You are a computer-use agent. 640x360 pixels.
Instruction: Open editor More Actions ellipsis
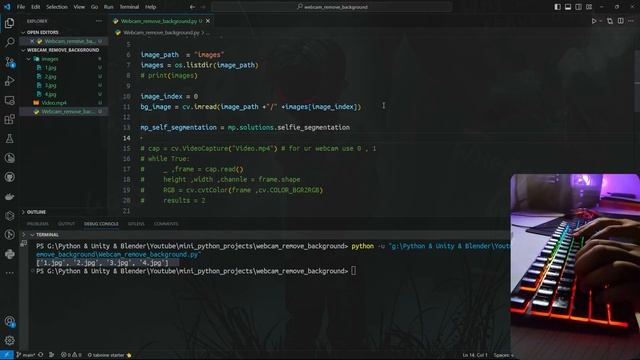631,21
